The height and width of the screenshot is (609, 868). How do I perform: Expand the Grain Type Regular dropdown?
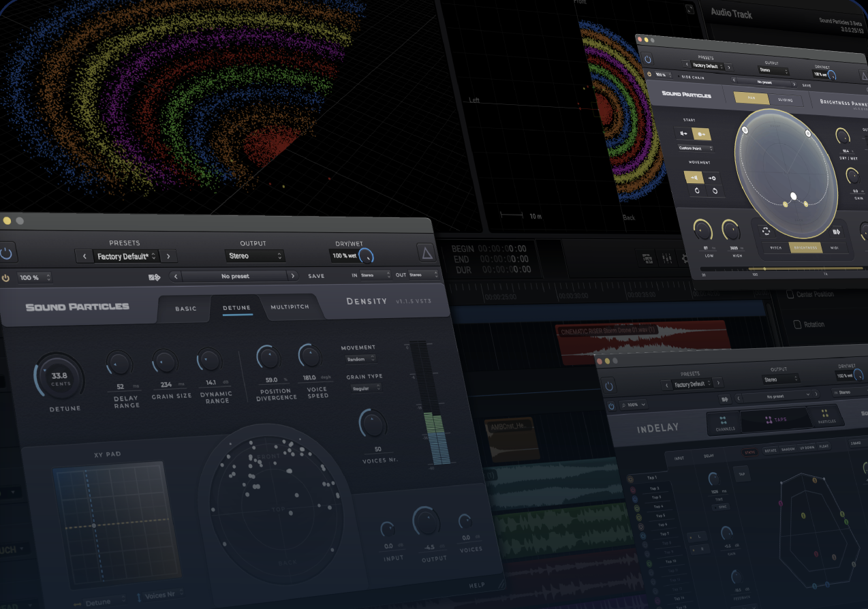tap(365, 388)
